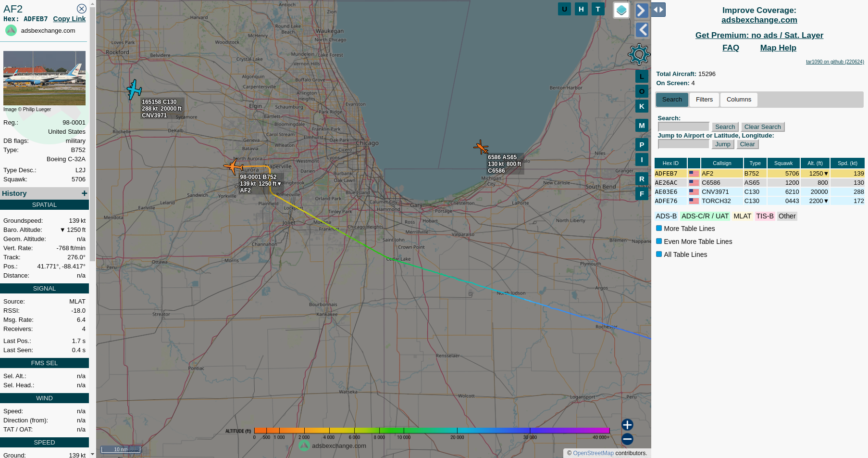Select the AF2 row in aircraft table
Screen dimensions: 868x458
click(x=759, y=174)
